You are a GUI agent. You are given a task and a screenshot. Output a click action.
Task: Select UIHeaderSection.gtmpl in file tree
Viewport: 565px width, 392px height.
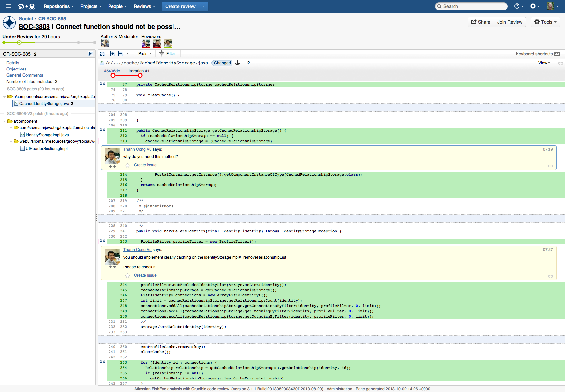[x=47, y=148]
